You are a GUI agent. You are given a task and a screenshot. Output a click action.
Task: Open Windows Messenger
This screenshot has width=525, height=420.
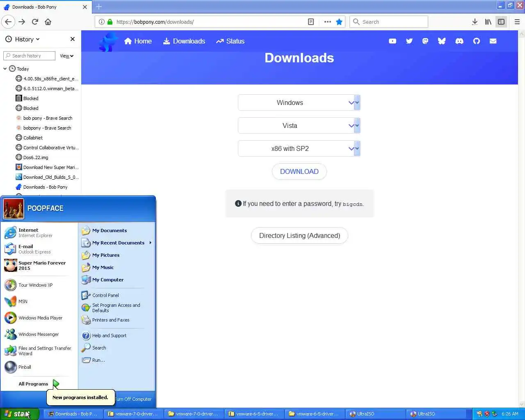click(x=39, y=334)
